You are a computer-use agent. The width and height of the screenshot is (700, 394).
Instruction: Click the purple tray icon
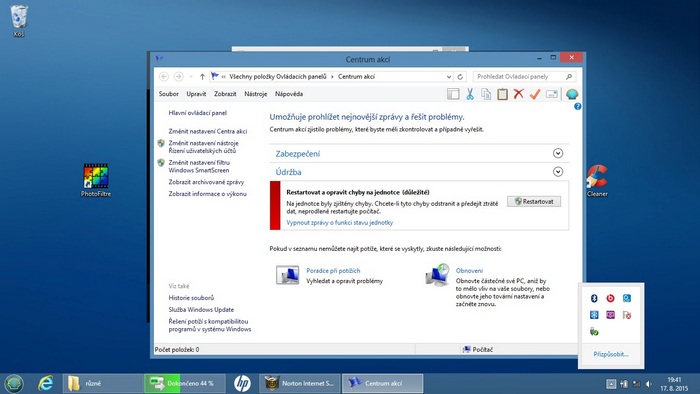(610, 315)
